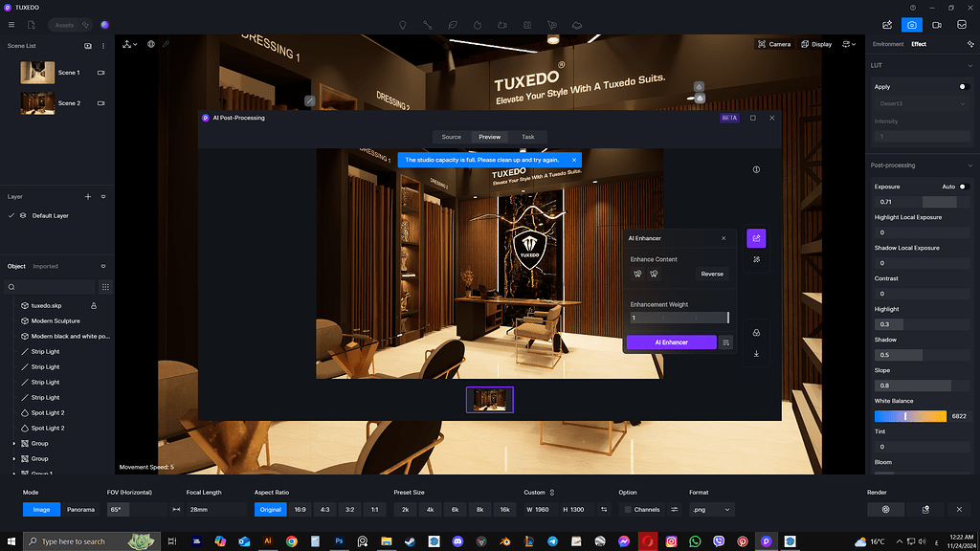
Task: Click the new file document icon
Action: [32, 25]
